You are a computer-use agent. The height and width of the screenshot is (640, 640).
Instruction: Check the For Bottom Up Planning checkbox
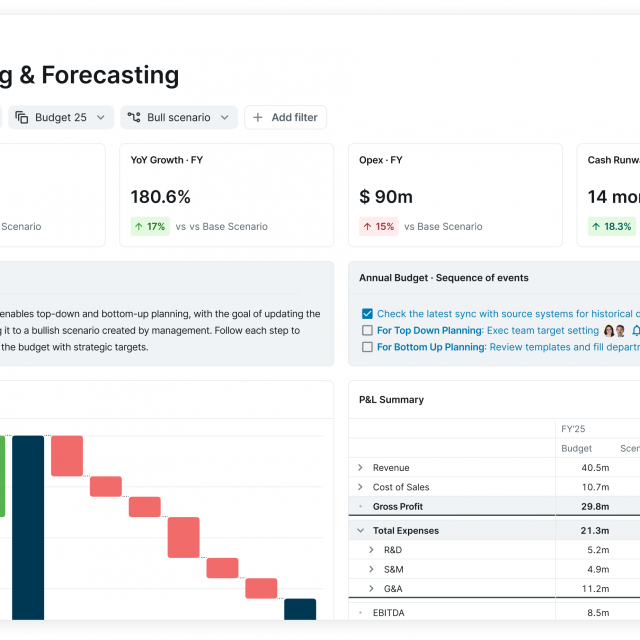tap(367, 348)
